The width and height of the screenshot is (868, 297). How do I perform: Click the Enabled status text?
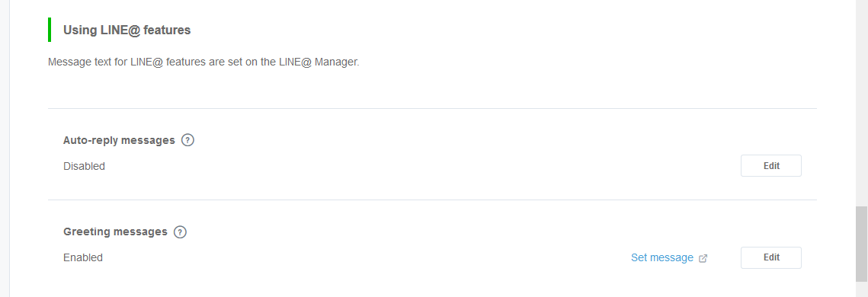click(x=83, y=257)
